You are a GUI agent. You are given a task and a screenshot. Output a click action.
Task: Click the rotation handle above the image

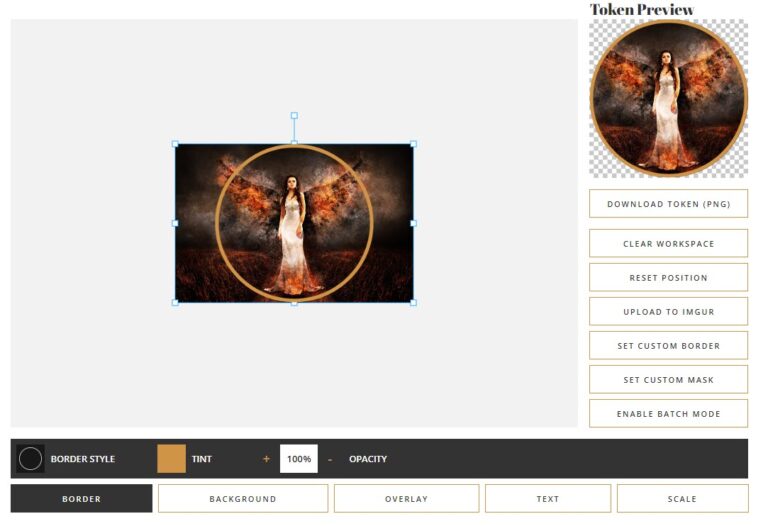pos(294,116)
